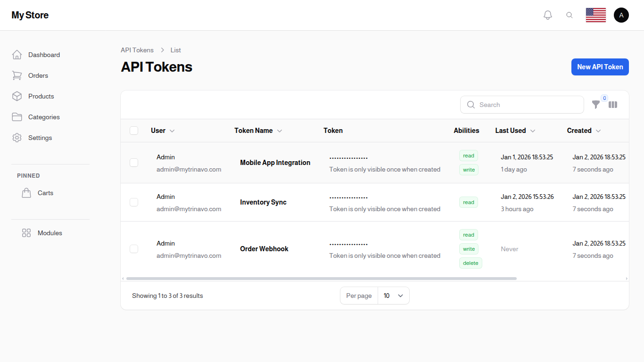Go to API Tokens via breadcrumb
The image size is (644, 362).
click(137, 50)
